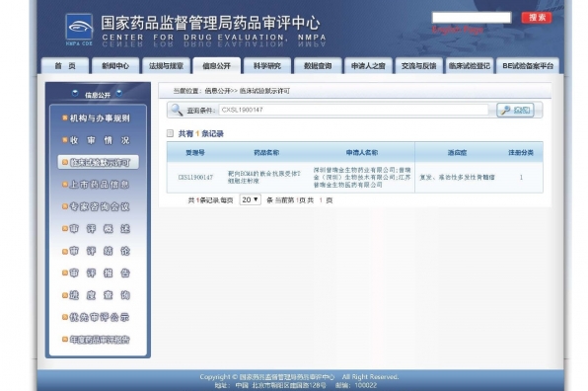Screen dimensions: 588x391
Task: Click the top site search input field
Action: 472,18
